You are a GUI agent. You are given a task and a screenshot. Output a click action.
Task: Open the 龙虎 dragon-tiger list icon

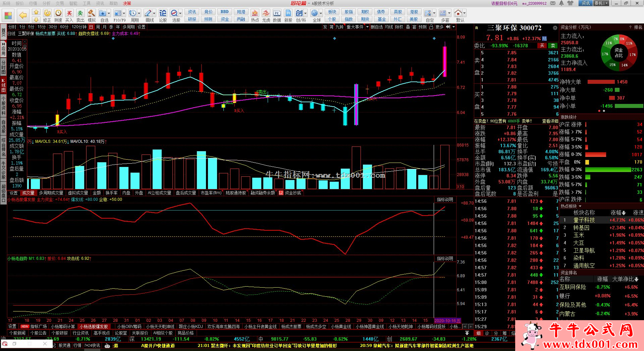[266, 15]
